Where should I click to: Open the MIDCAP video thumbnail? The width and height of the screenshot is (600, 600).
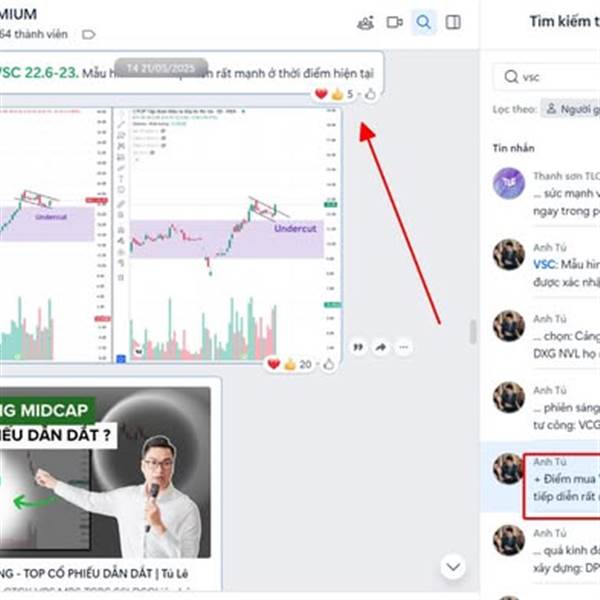click(105, 472)
